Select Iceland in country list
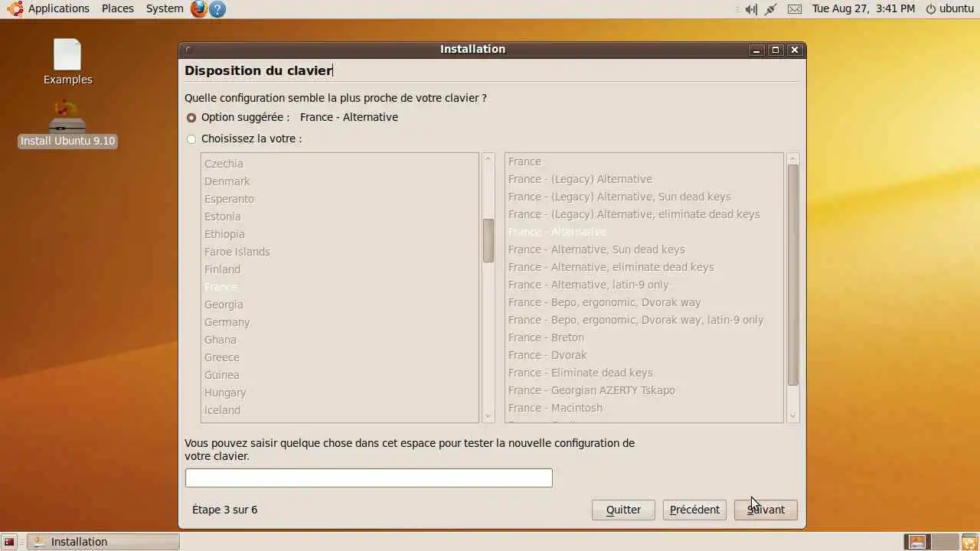The height and width of the screenshot is (551, 980). 340,410
